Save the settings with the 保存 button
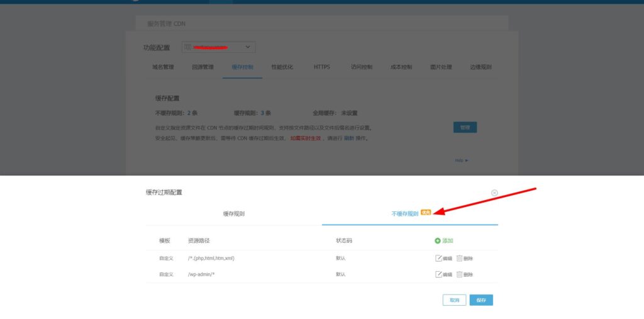The height and width of the screenshot is (319, 644). pyautogui.click(x=481, y=300)
